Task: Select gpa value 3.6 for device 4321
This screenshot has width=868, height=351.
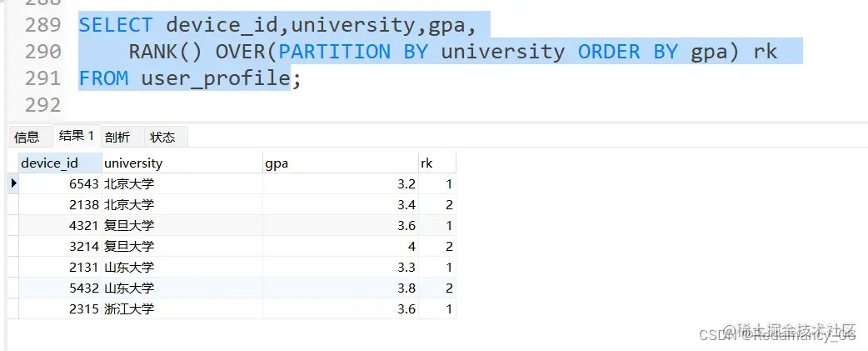Action: 341,225
